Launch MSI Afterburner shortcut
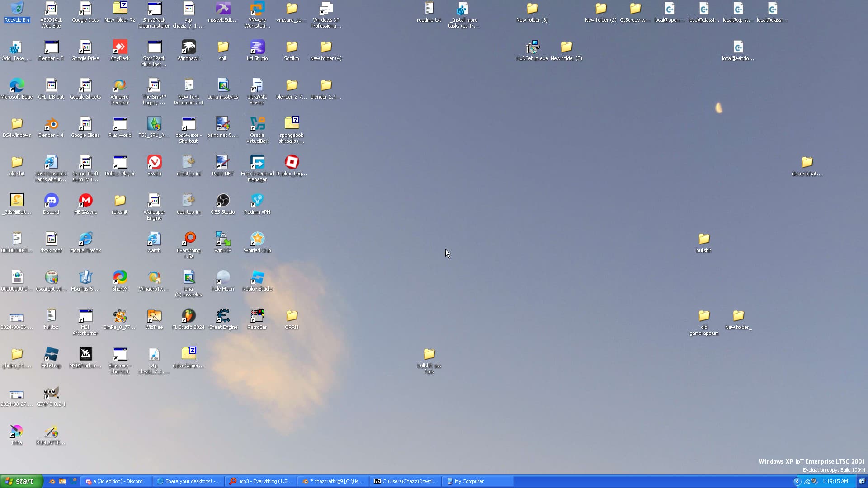868x488 pixels. (85, 322)
